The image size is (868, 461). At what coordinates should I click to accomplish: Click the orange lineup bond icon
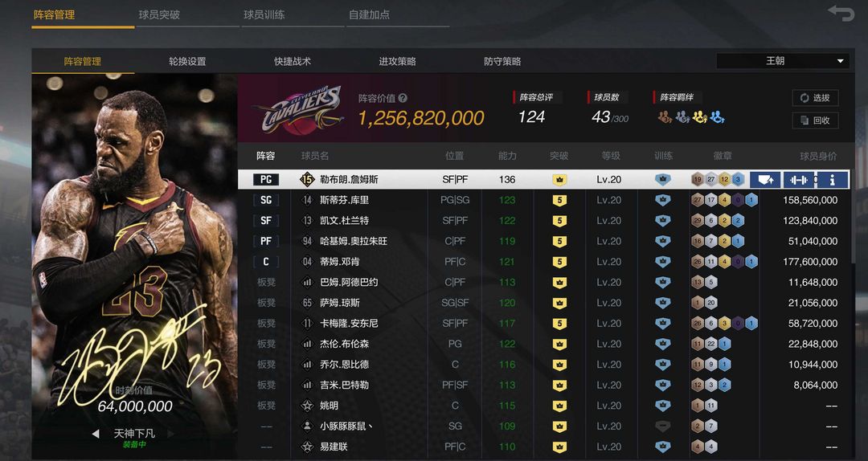665,116
